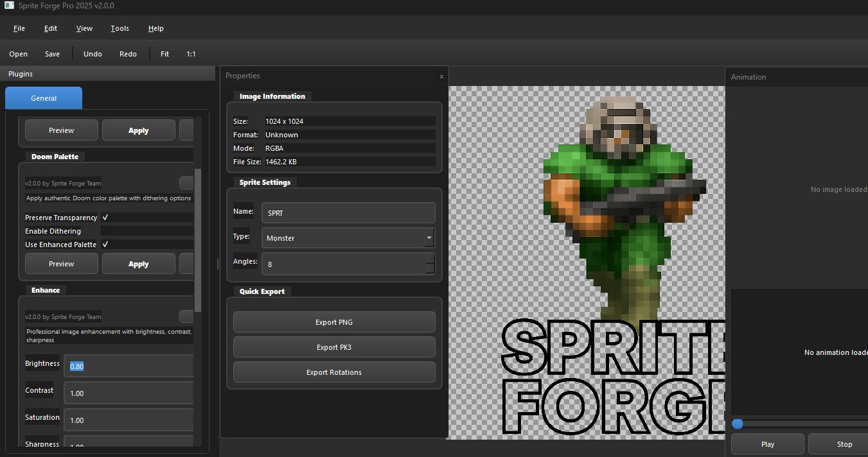Click the Sprite Settings group header
Screen dimensions: 868x457
pyautogui.click(x=265, y=182)
